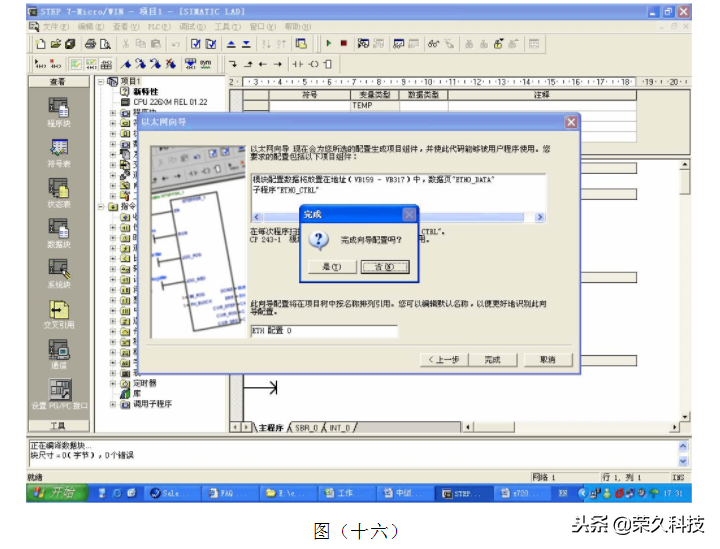The height and width of the screenshot is (549, 720).
Task: Click 是 (Yes) in the 完成 dialog
Action: [332, 267]
